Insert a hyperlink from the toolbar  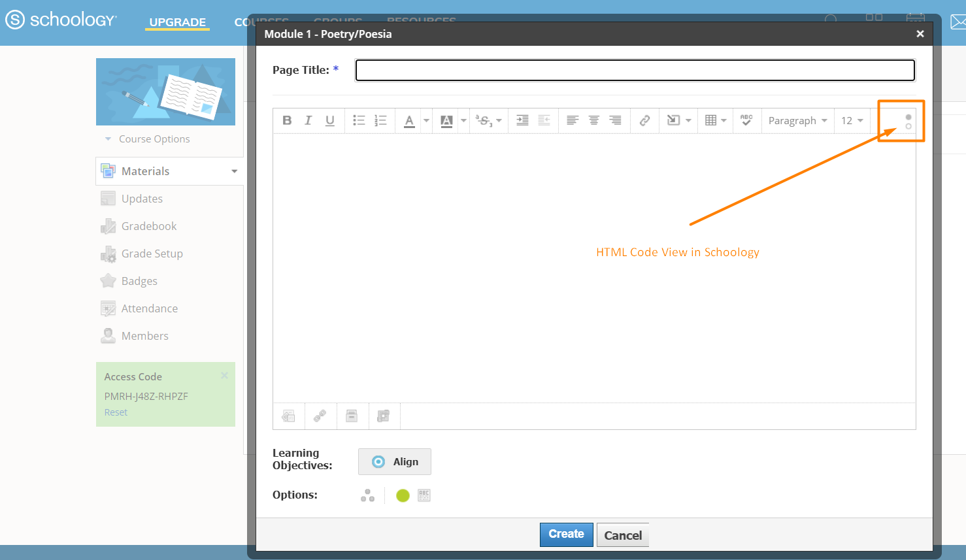[x=644, y=120]
